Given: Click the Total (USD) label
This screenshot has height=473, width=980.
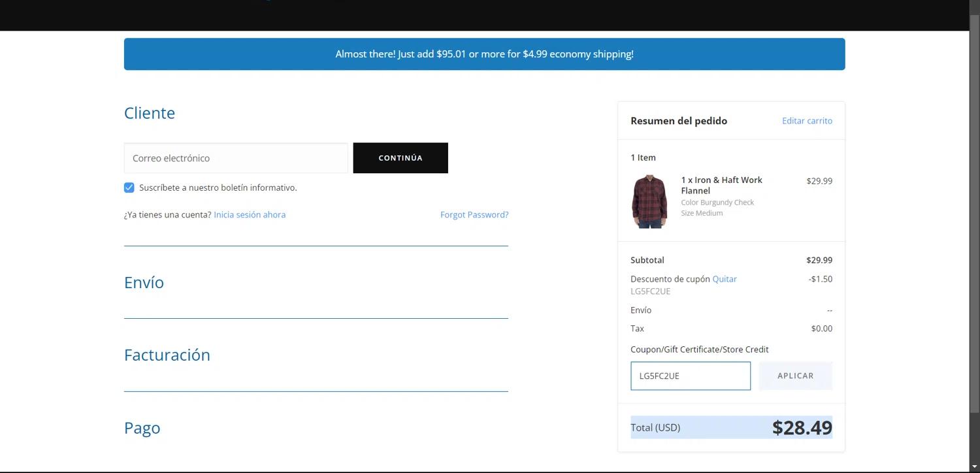Looking at the screenshot, I should (x=655, y=427).
